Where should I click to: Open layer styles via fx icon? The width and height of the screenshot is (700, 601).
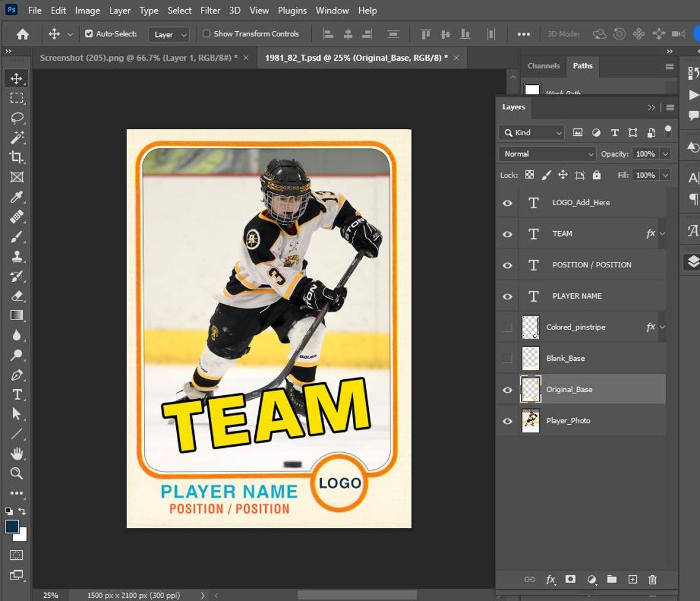pyautogui.click(x=551, y=579)
